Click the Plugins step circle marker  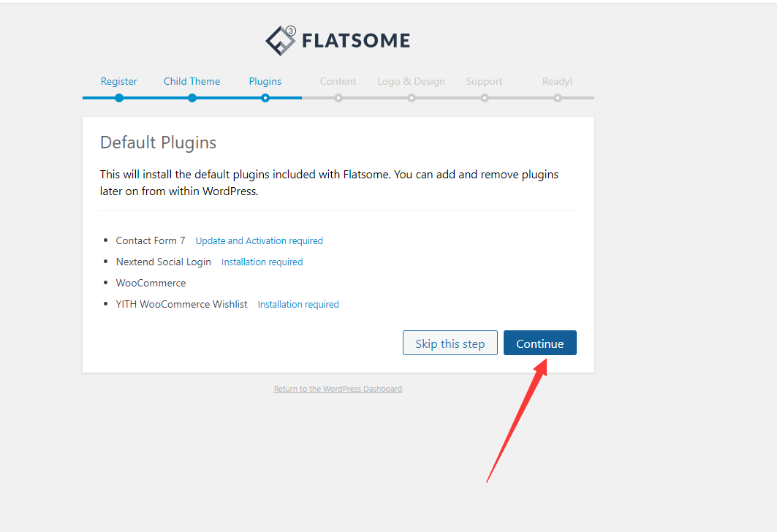[x=265, y=98]
